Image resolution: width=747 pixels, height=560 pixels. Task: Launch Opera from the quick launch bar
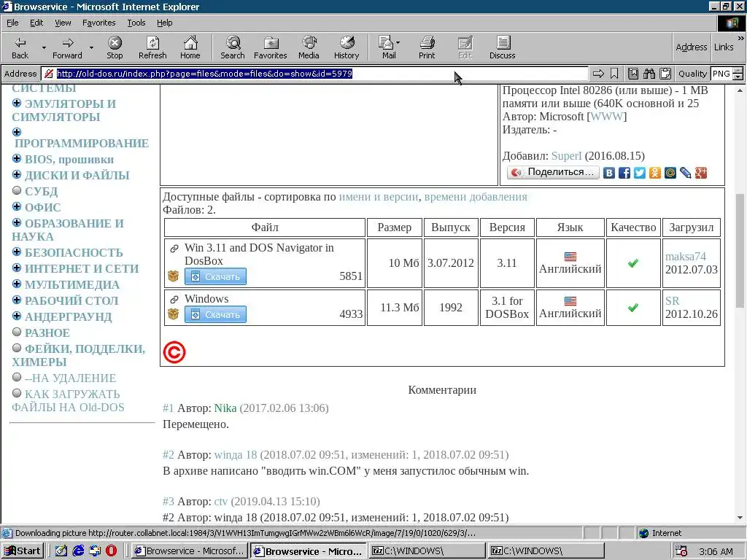111,551
